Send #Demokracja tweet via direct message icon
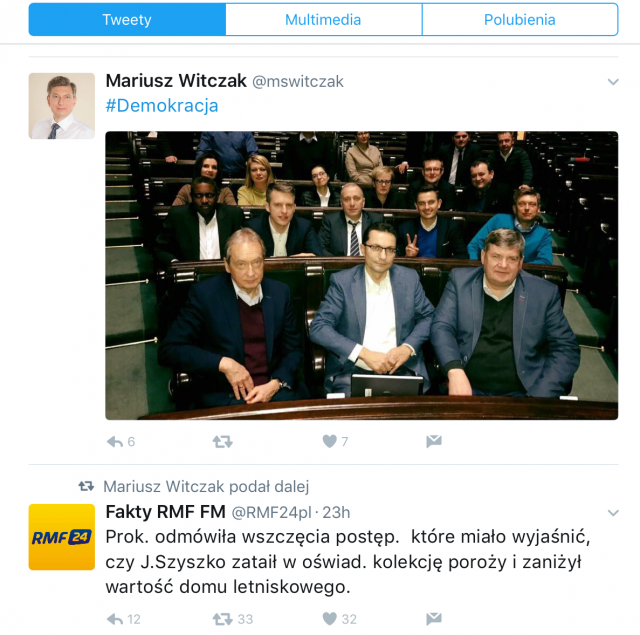The width and height of the screenshot is (640, 635). [x=434, y=441]
